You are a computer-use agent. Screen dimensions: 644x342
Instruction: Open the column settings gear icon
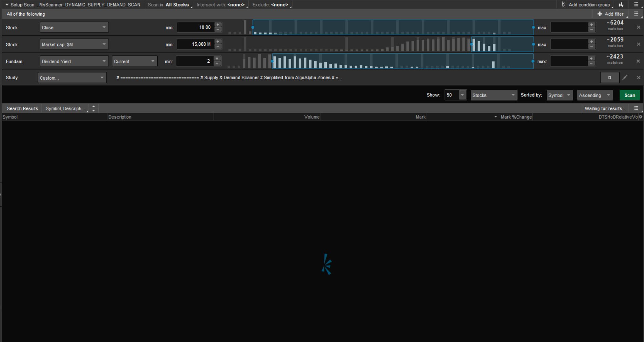640,117
